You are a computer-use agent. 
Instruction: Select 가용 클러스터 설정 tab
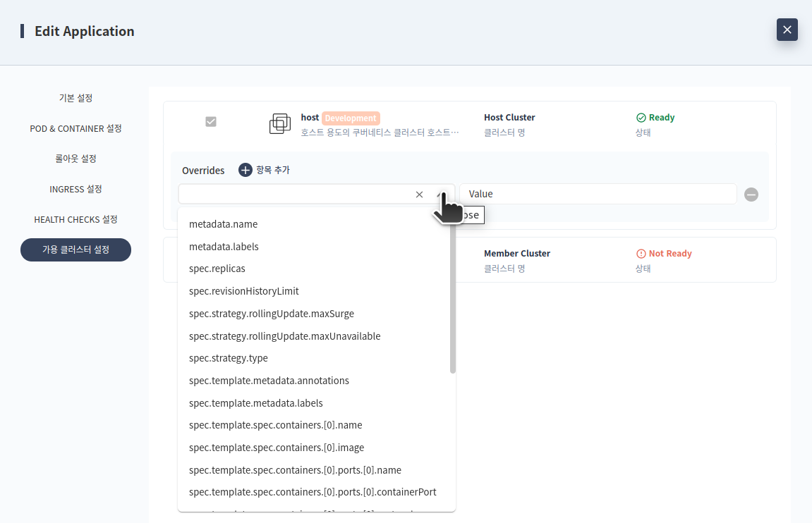coord(75,250)
